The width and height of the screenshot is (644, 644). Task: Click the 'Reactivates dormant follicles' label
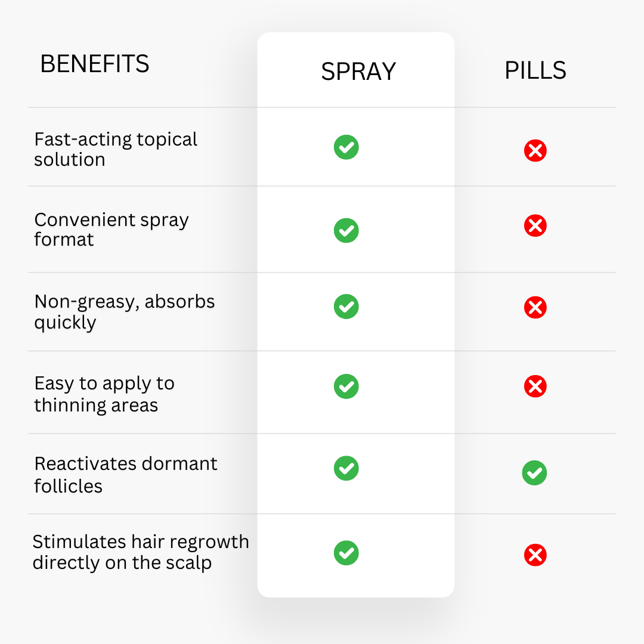[126, 475]
